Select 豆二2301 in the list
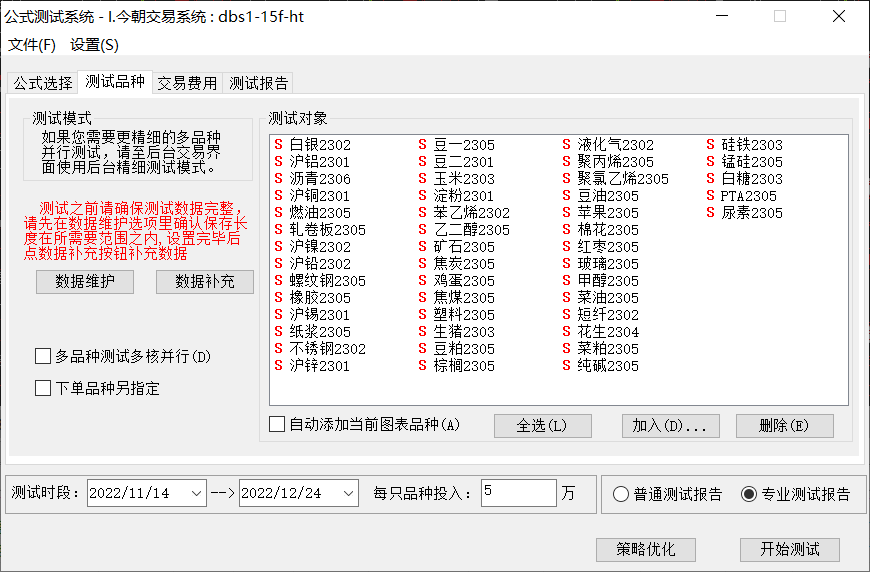This screenshot has height=572, width=870. point(464,162)
